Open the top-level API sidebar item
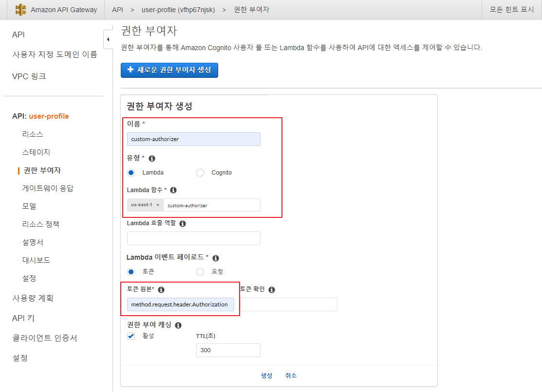This screenshot has width=542, height=392. pyautogui.click(x=19, y=35)
